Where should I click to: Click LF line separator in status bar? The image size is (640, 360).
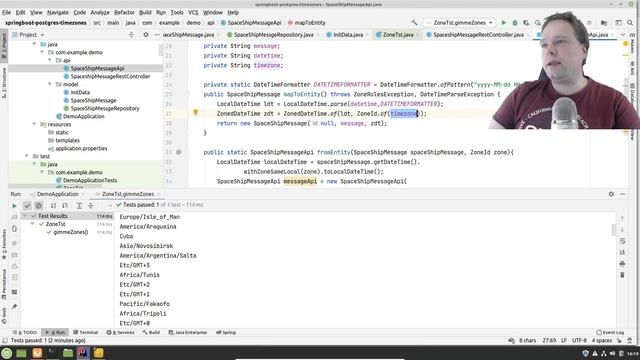pyautogui.click(x=564, y=340)
